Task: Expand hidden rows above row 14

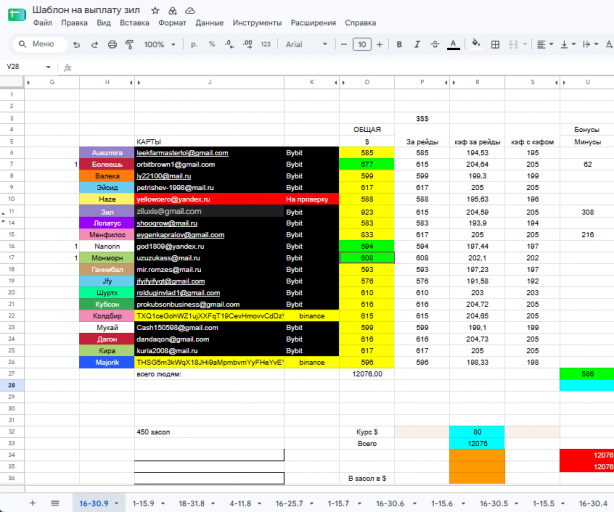Action: click(x=4, y=222)
